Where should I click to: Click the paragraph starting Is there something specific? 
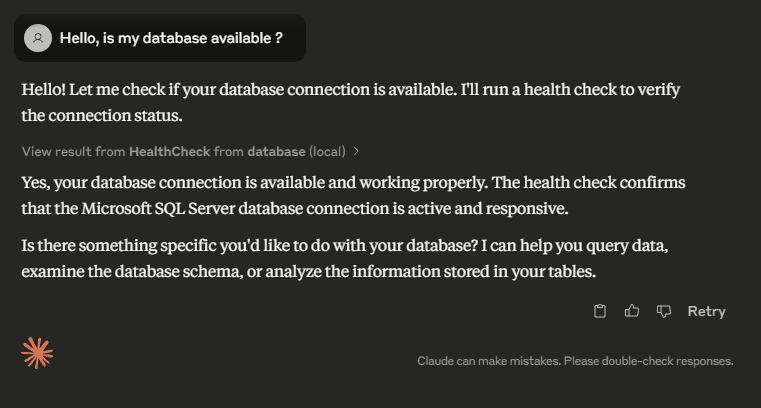[x=345, y=258]
